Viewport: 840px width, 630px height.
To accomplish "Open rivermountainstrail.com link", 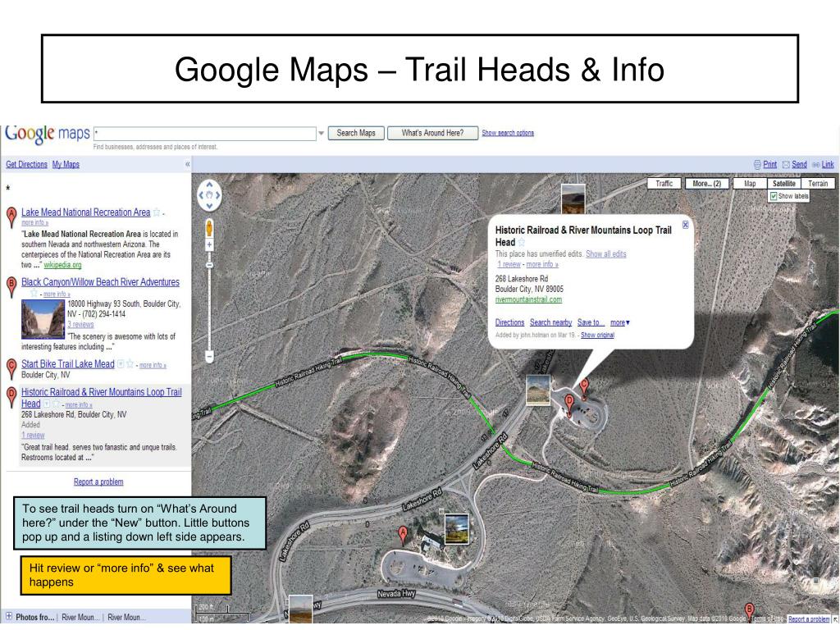I will click(x=528, y=299).
